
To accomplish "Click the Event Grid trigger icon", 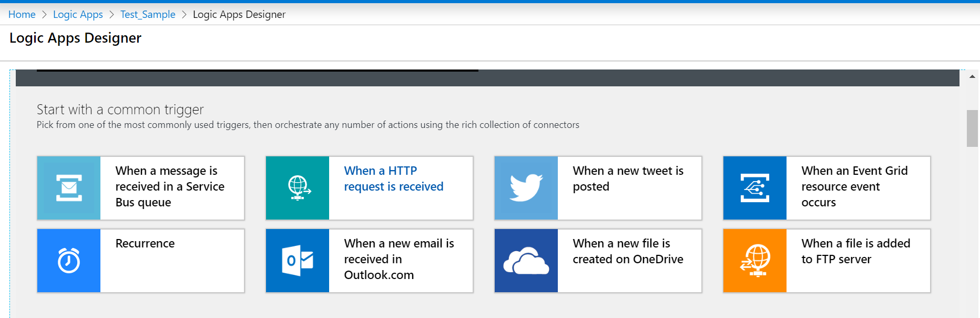I will coord(755,188).
